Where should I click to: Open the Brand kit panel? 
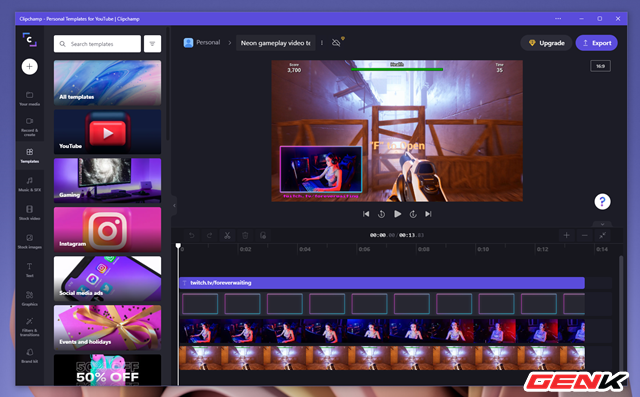point(29,355)
